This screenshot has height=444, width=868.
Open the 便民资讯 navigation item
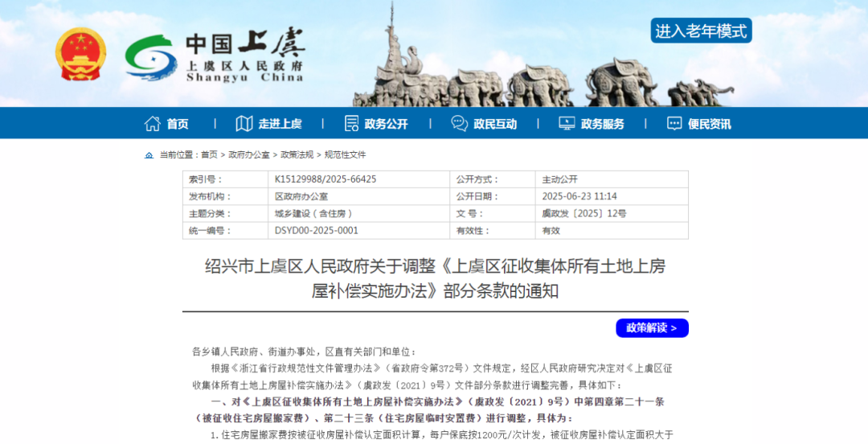pos(709,124)
